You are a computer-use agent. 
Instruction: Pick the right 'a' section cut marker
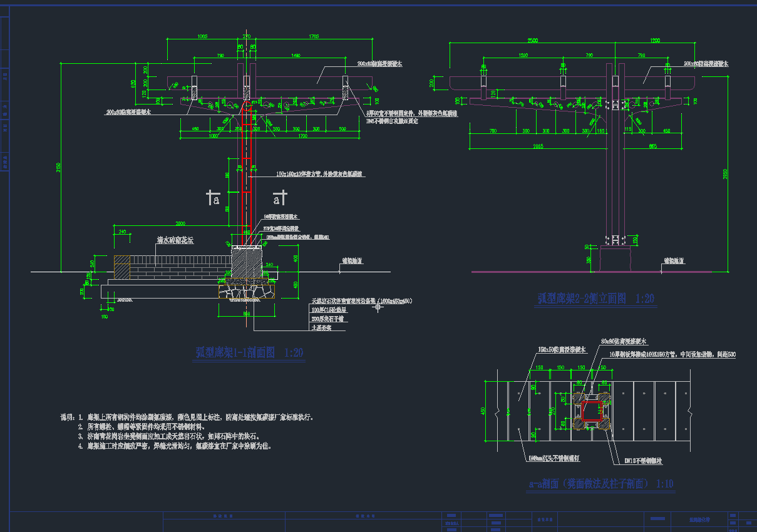click(x=279, y=198)
